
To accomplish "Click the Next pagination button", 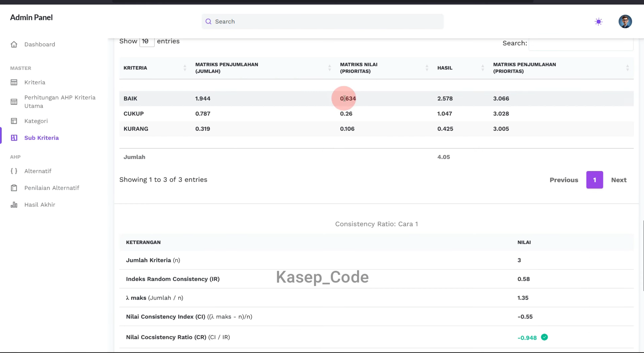I will 619,180.
